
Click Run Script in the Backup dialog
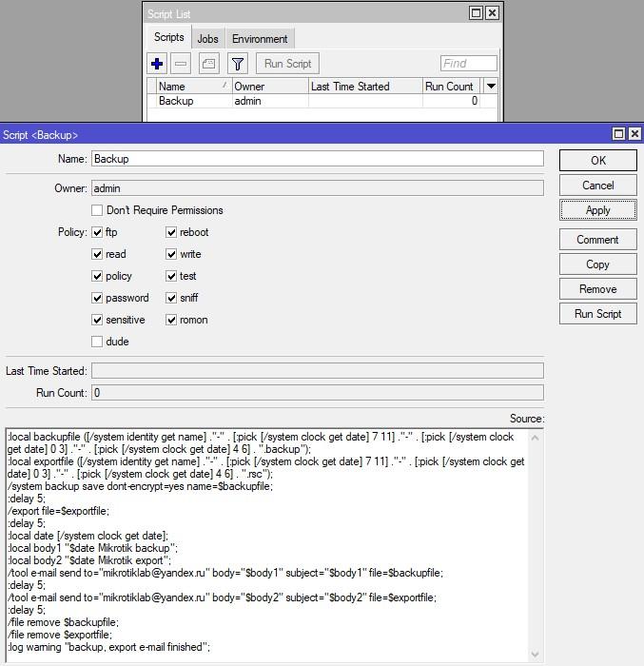597,314
